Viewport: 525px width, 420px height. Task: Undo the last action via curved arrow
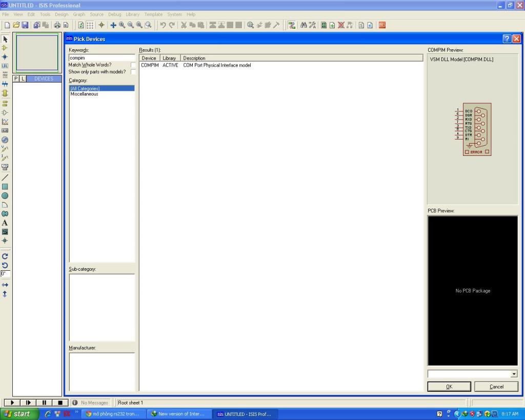(163, 25)
